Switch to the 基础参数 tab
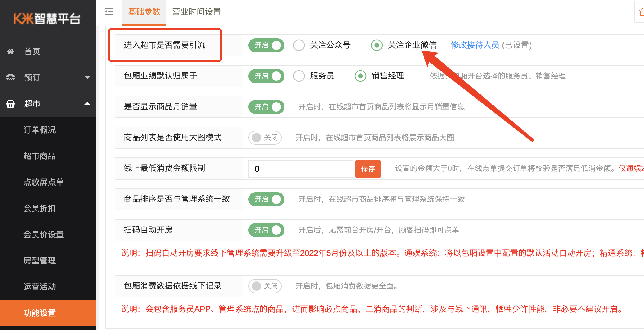 click(144, 12)
